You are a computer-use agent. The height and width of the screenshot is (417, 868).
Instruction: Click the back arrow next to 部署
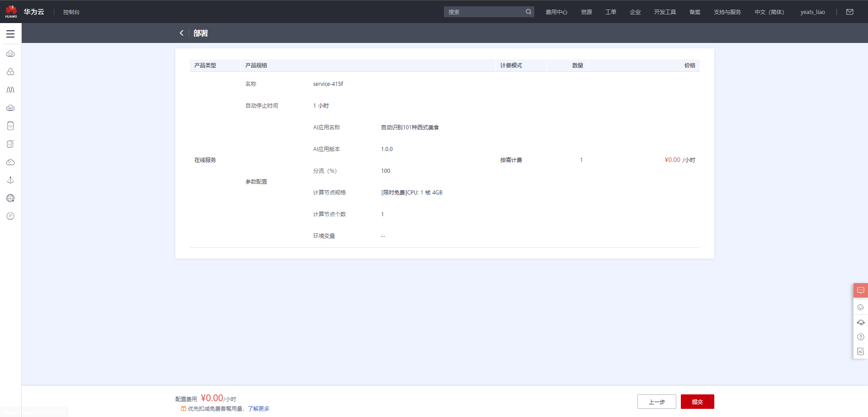[182, 33]
